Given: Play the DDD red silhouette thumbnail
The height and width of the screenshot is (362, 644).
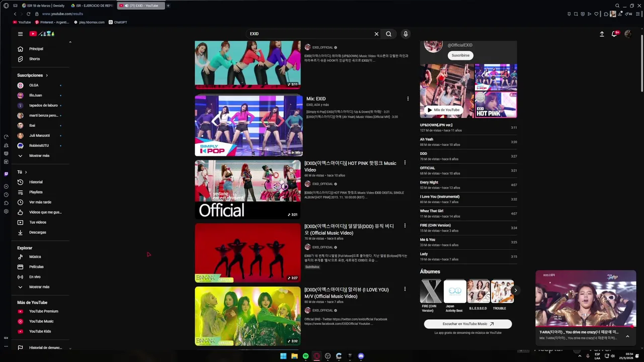Looking at the screenshot, I should (248, 253).
